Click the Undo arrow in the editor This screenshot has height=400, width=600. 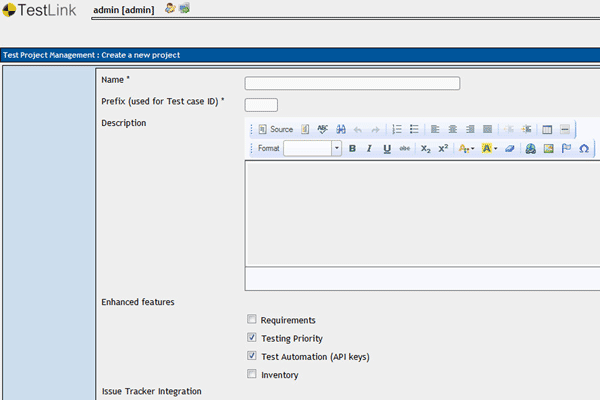(x=358, y=130)
